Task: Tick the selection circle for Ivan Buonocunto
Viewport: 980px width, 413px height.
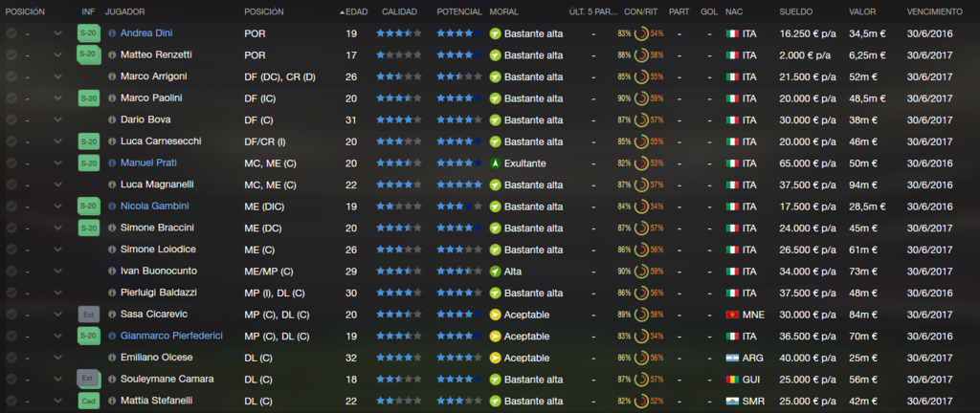Action: (x=11, y=272)
